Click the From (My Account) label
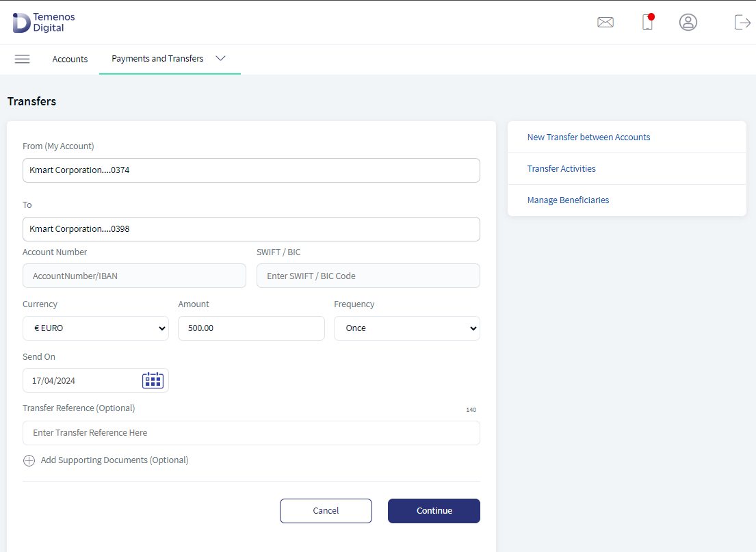756x552 pixels. 58,146
